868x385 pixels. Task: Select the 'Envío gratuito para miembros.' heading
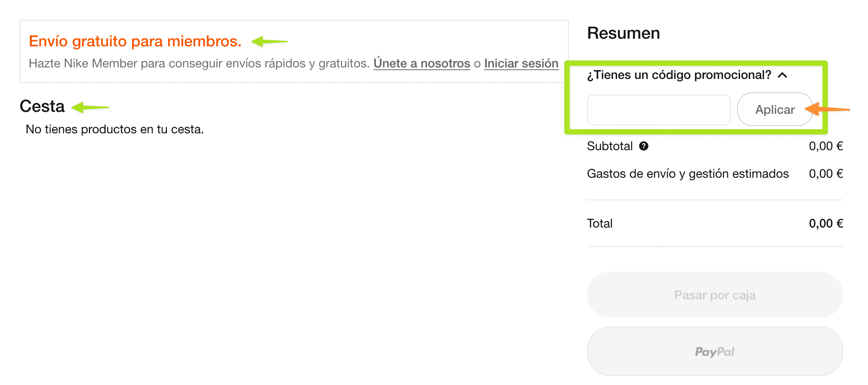point(135,41)
